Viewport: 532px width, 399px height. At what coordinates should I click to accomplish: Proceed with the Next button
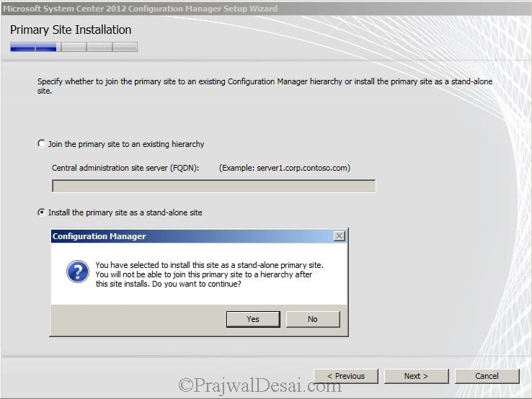[417, 376]
